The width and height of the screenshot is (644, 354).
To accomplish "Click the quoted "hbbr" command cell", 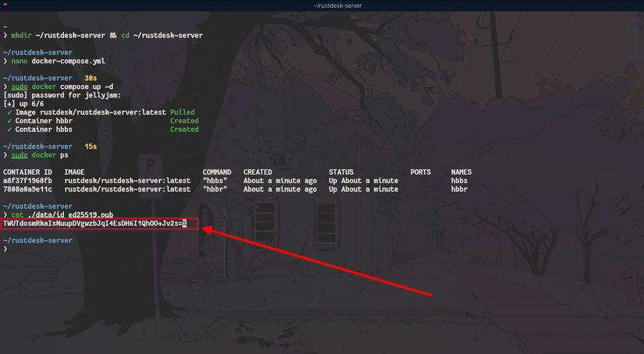I will click(x=215, y=189).
